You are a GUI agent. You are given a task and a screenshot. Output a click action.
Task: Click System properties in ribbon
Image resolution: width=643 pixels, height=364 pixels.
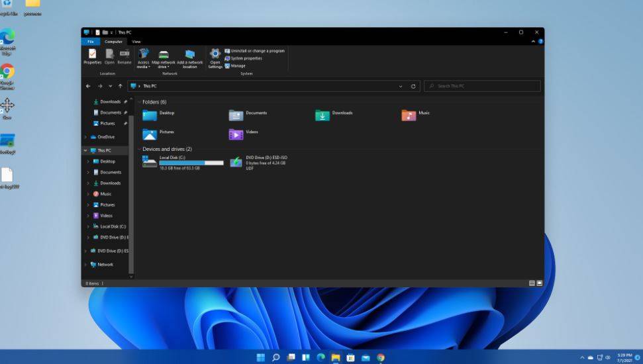(x=243, y=58)
